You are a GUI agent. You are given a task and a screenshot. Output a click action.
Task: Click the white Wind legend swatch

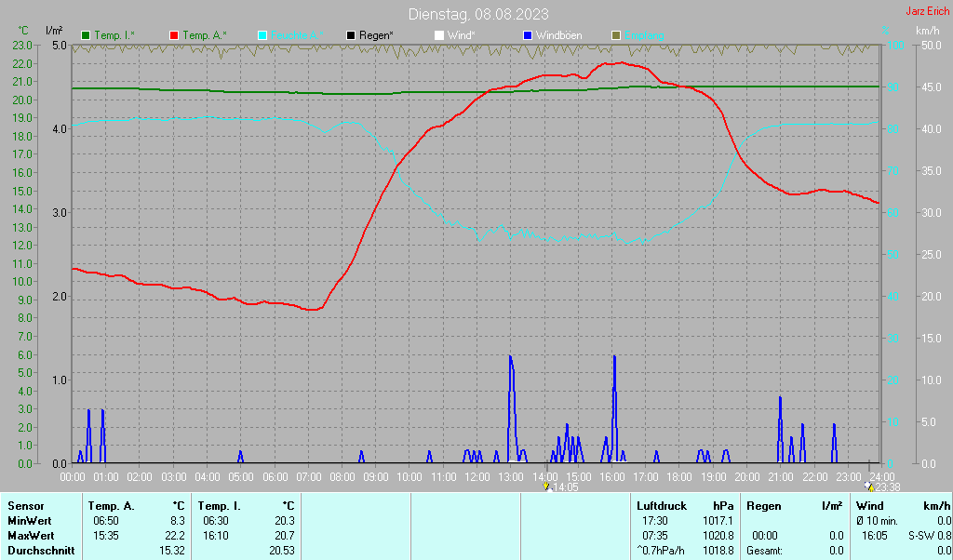coord(439,35)
